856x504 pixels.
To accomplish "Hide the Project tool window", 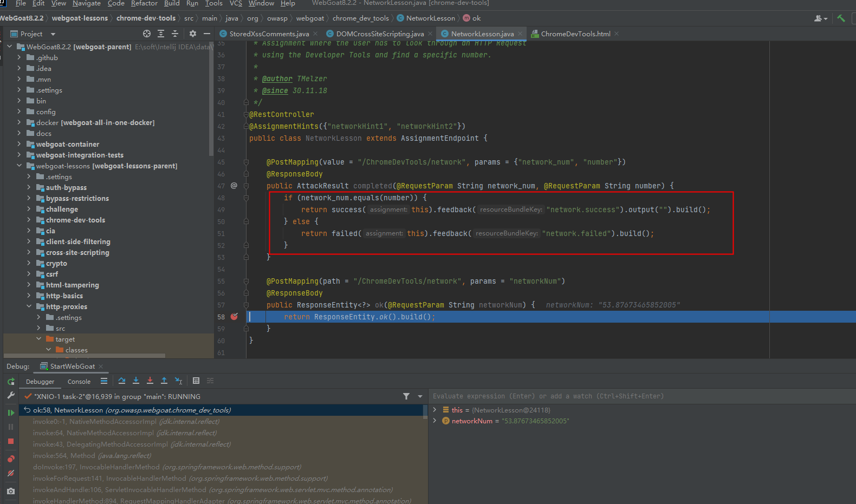I will [x=207, y=34].
